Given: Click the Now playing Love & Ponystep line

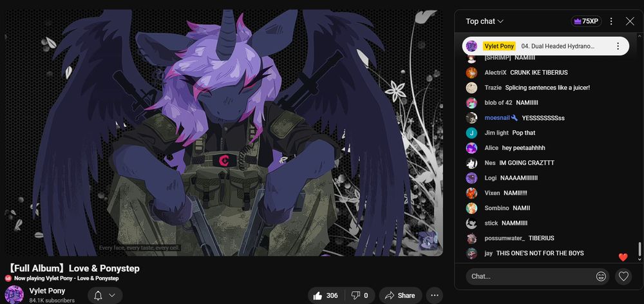Looking at the screenshot, I should pyautogui.click(x=66, y=278).
